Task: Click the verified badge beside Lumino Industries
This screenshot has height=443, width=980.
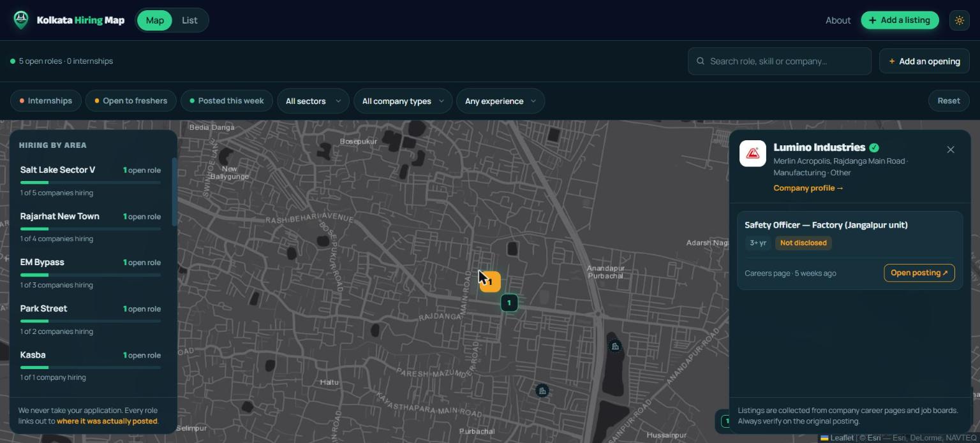Action: pyautogui.click(x=874, y=148)
